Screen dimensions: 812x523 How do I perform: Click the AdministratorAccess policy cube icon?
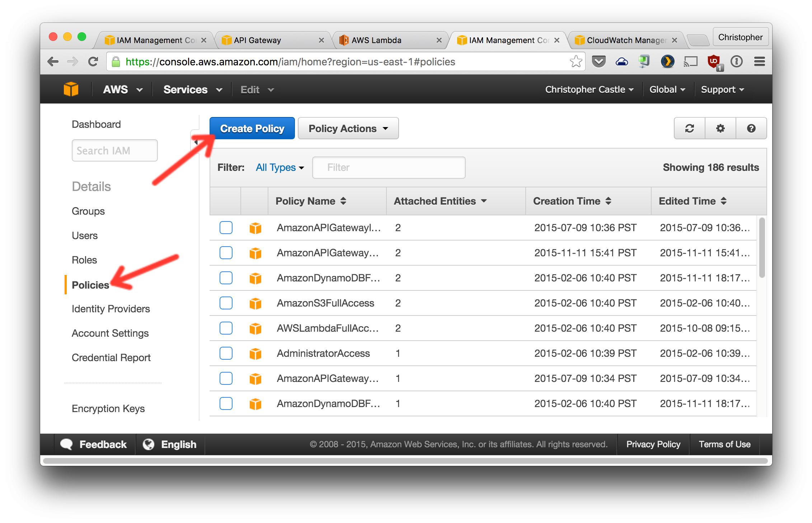[x=255, y=354]
